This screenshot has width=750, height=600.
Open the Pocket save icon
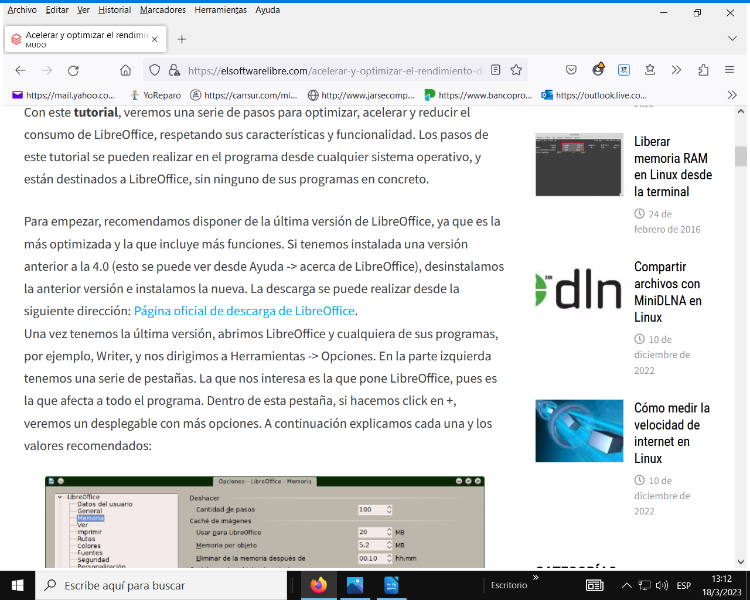pos(571,70)
